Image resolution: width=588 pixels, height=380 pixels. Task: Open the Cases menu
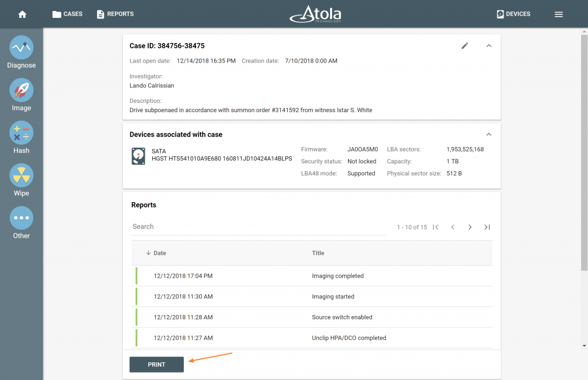tap(67, 14)
